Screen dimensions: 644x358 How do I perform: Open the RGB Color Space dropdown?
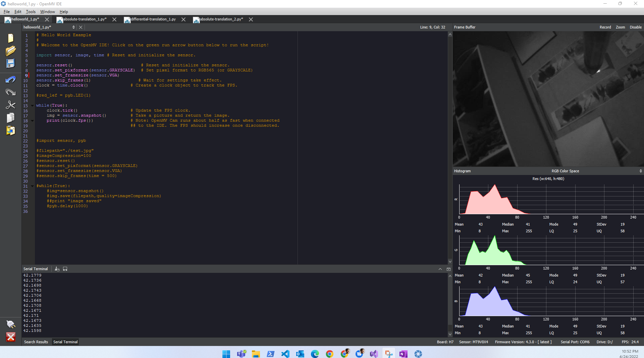(641, 171)
